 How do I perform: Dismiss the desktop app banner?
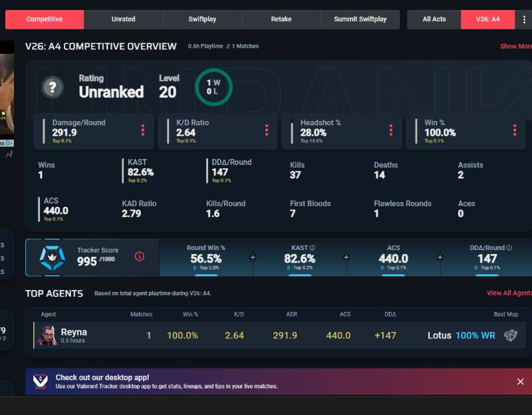(x=521, y=382)
